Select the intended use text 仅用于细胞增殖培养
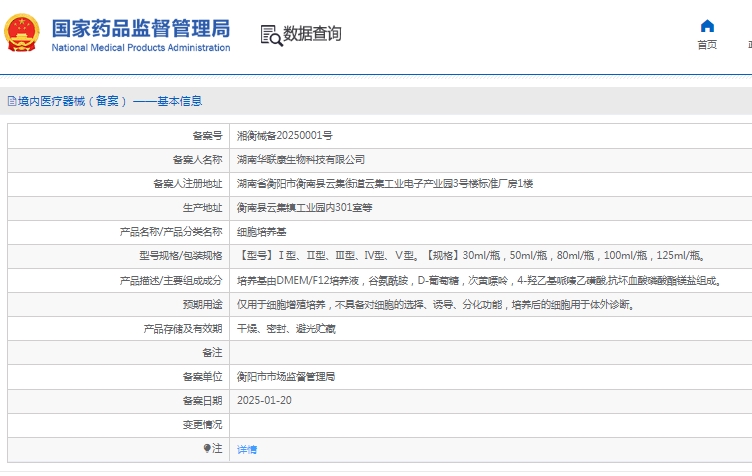Screen dimensions: 752x476 coord(436,304)
